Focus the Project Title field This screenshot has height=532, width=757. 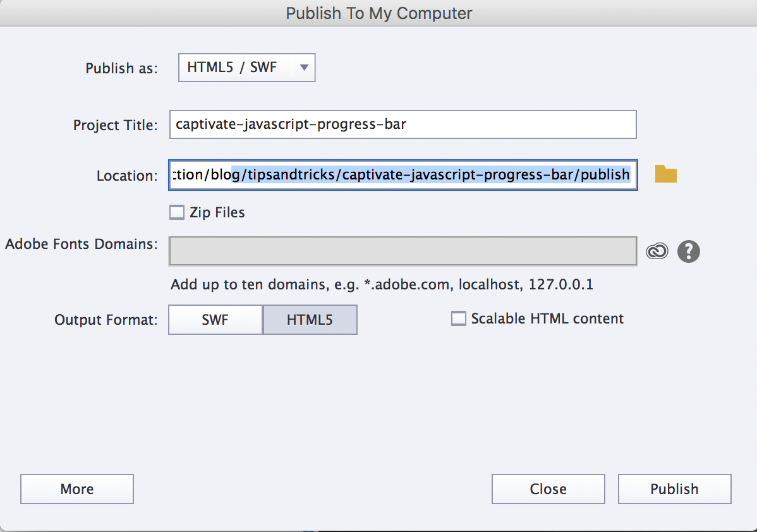tap(403, 124)
